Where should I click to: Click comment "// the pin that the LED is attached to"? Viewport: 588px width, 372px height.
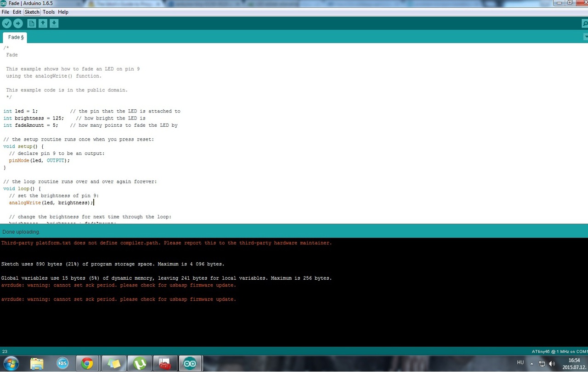(x=125, y=111)
